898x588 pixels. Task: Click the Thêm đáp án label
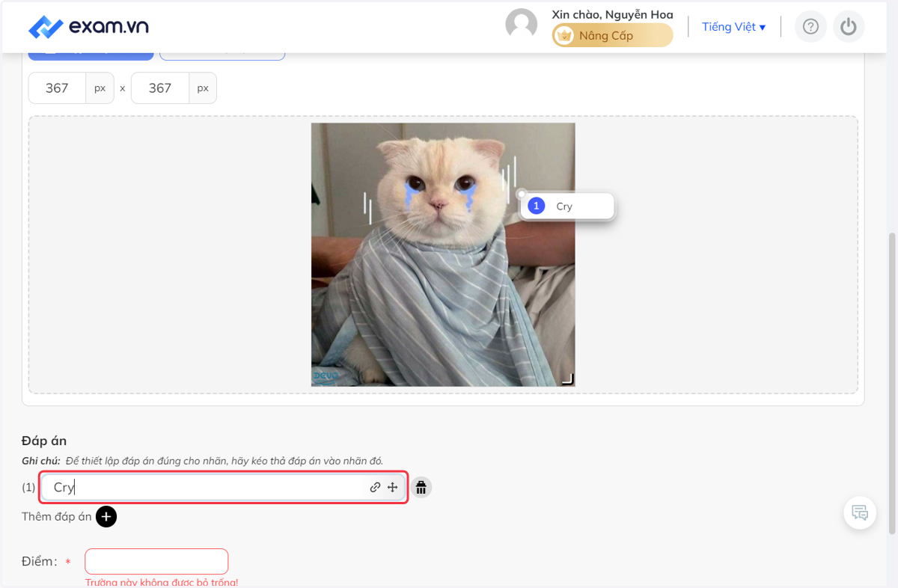(57, 516)
